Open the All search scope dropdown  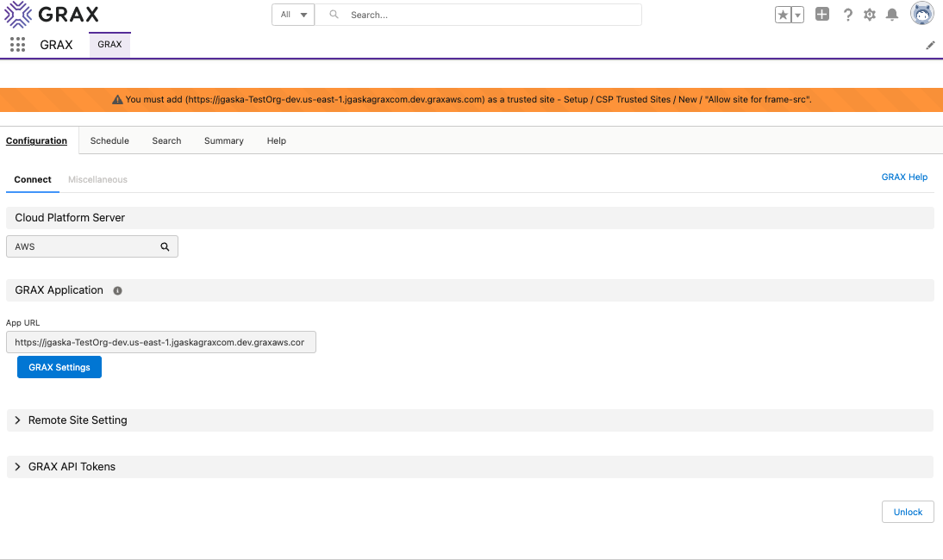click(293, 15)
